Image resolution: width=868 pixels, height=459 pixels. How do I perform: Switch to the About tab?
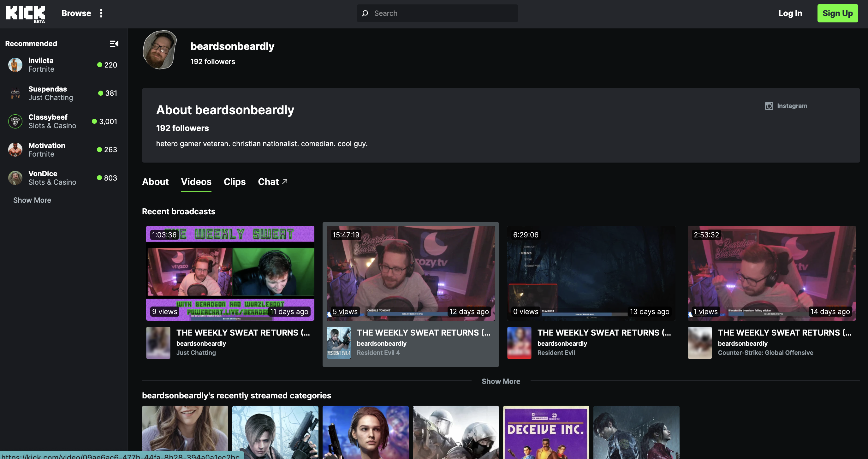(x=155, y=182)
